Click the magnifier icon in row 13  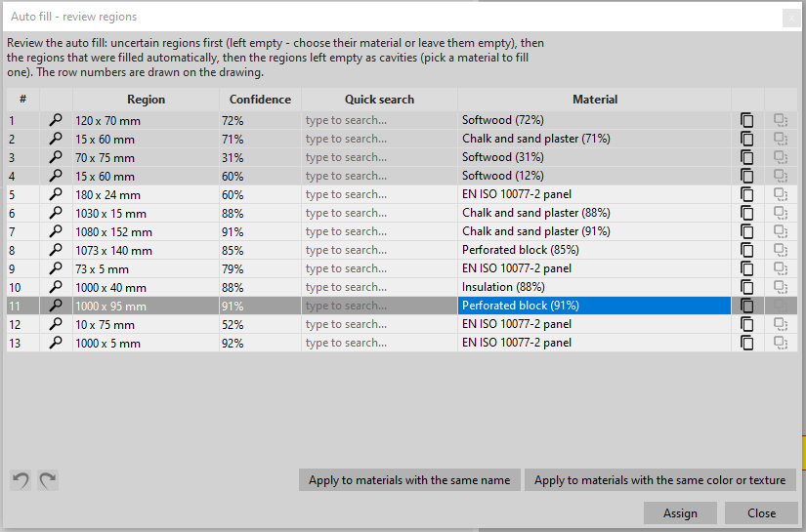click(x=56, y=343)
